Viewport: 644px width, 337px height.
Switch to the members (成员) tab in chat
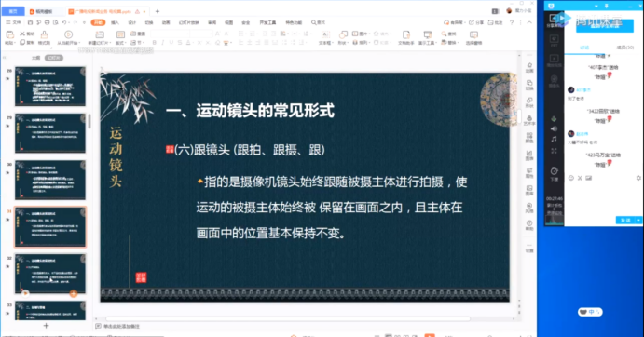coord(624,47)
